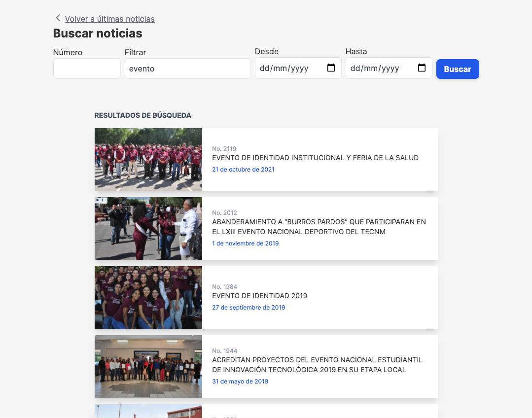The image size is (532, 418).
Task: Click news number No. 2012
Action: tap(224, 213)
